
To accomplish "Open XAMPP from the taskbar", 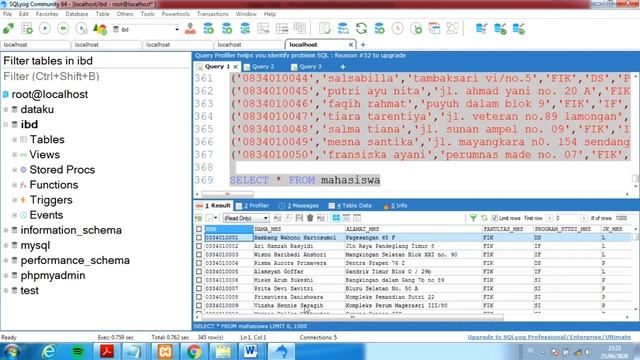I will pyautogui.click(x=165, y=351).
